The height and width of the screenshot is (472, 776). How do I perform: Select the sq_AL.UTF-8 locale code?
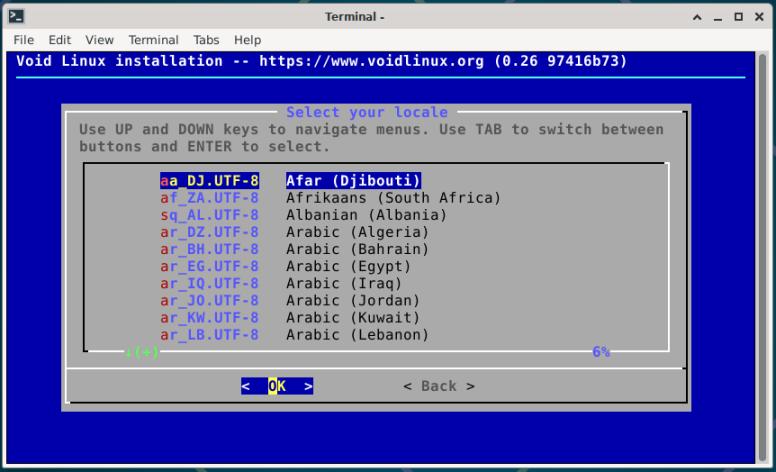pyautogui.click(x=209, y=215)
